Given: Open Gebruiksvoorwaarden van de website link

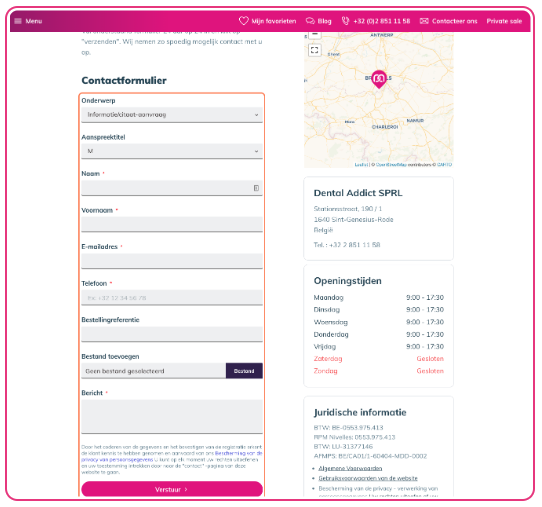Looking at the screenshot, I should (x=368, y=478).
